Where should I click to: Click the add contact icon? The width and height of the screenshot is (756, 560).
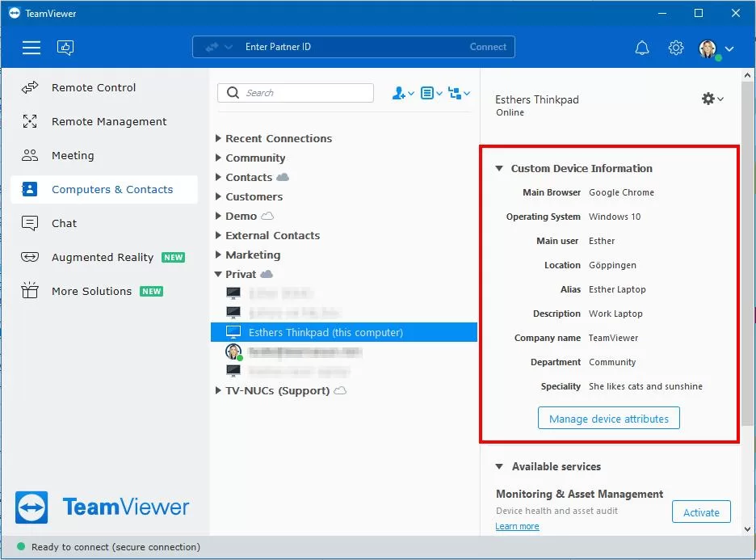pyautogui.click(x=401, y=93)
